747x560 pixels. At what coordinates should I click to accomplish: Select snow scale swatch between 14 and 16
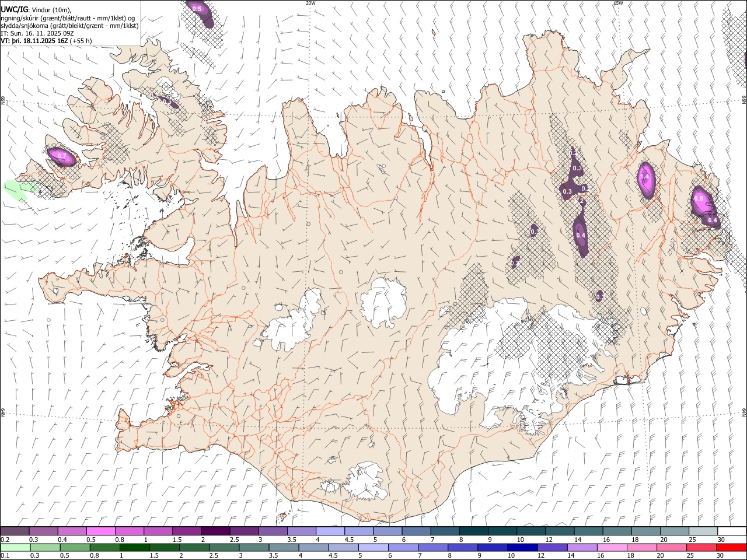point(588,531)
